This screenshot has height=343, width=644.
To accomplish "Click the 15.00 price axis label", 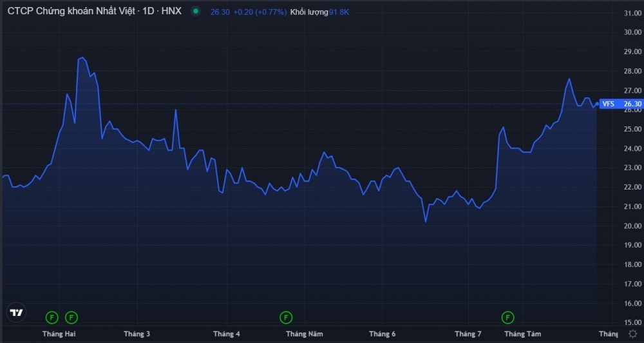I will [x=632, y=322].
